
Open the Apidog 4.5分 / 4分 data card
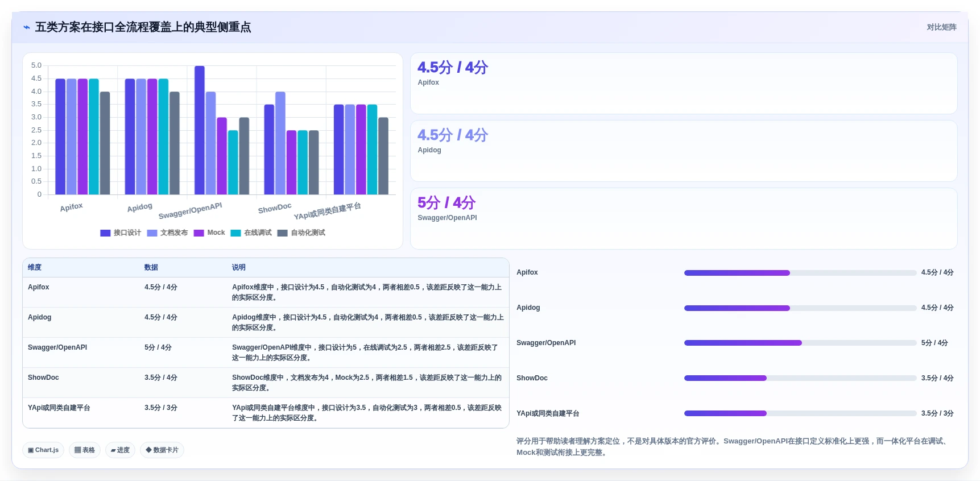(x=684, y=151)
